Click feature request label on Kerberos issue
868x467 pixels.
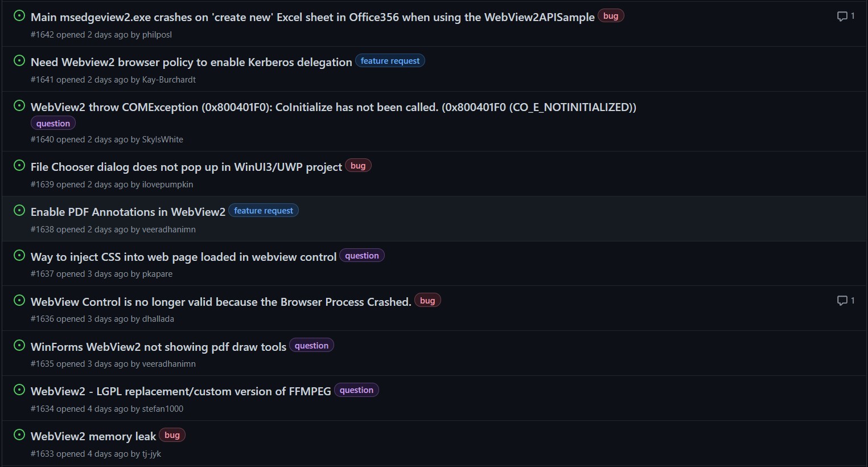coord(390,61)
